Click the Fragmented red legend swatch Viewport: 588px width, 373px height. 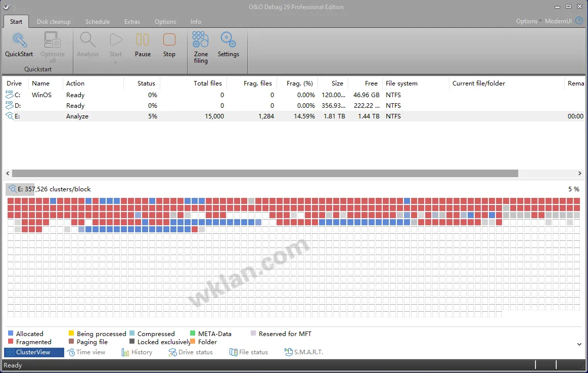pyautogui.click(x=11, y=342)
